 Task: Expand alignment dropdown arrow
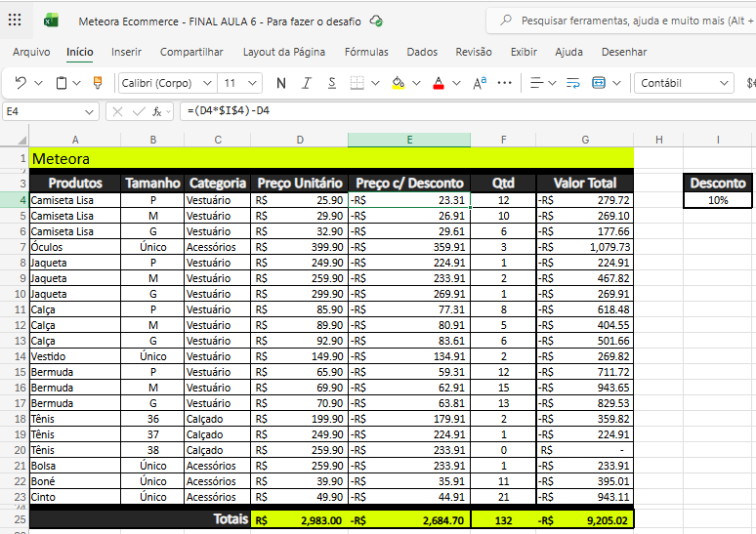point(553,83)
